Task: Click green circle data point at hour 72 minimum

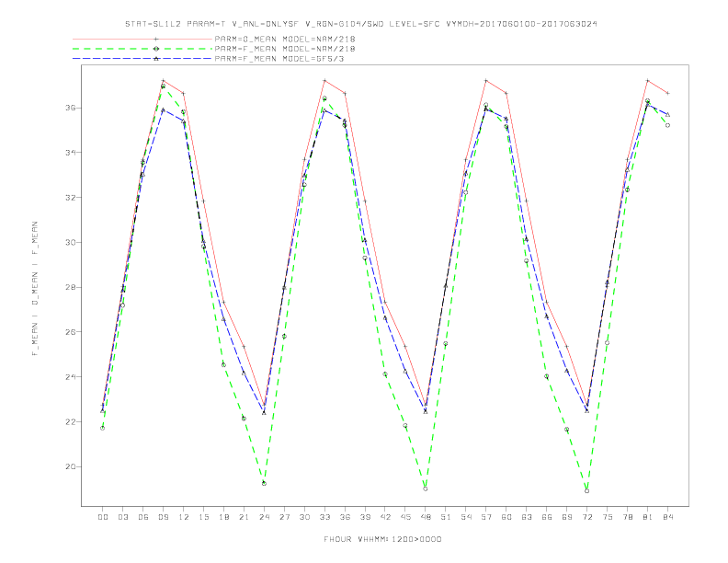Action: coord(586,491)
